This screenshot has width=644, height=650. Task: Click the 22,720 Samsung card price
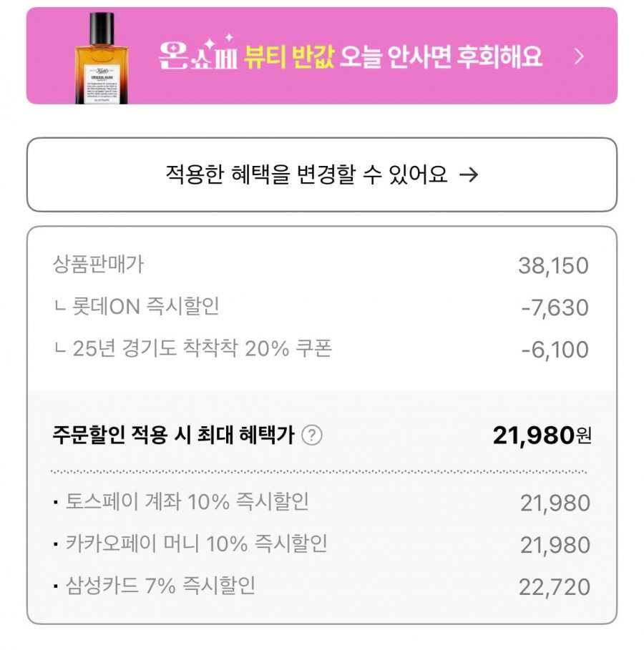click(555, 586)
